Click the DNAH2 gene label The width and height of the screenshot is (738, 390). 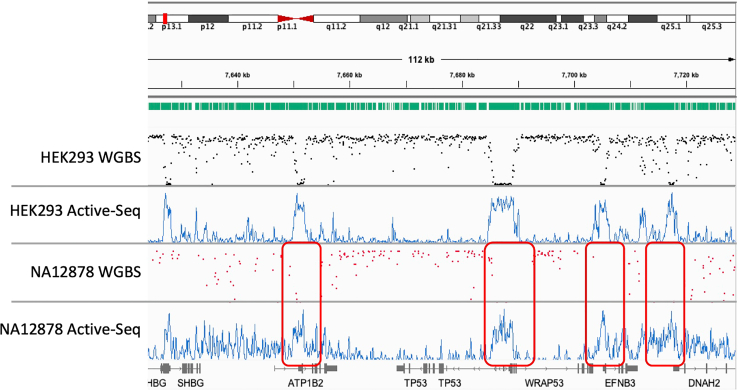coord(704,383)
